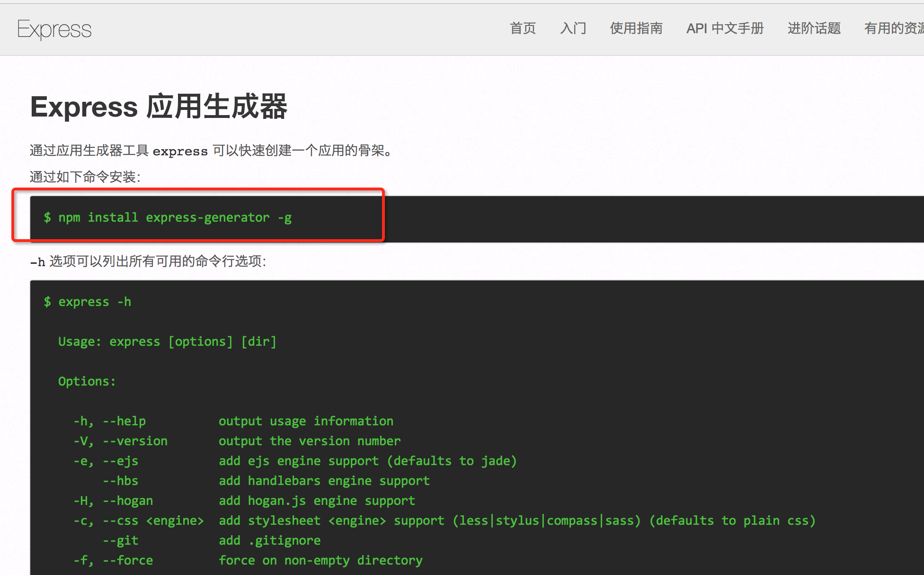Select the '-V, --version' option line

(x=237, y=441)
